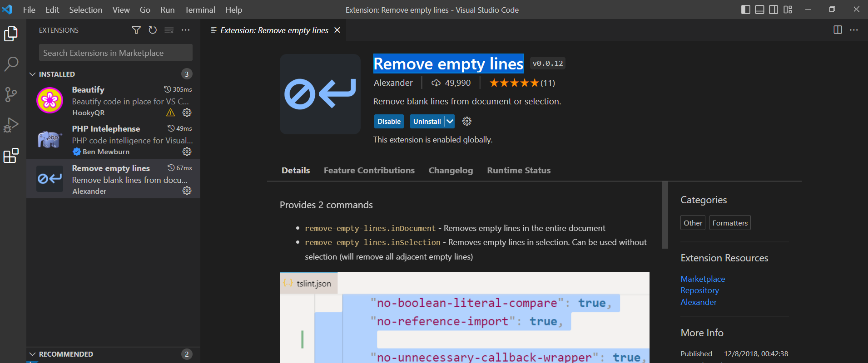Open the Terminal menu
868x363 pixels.
click(200, 10)
